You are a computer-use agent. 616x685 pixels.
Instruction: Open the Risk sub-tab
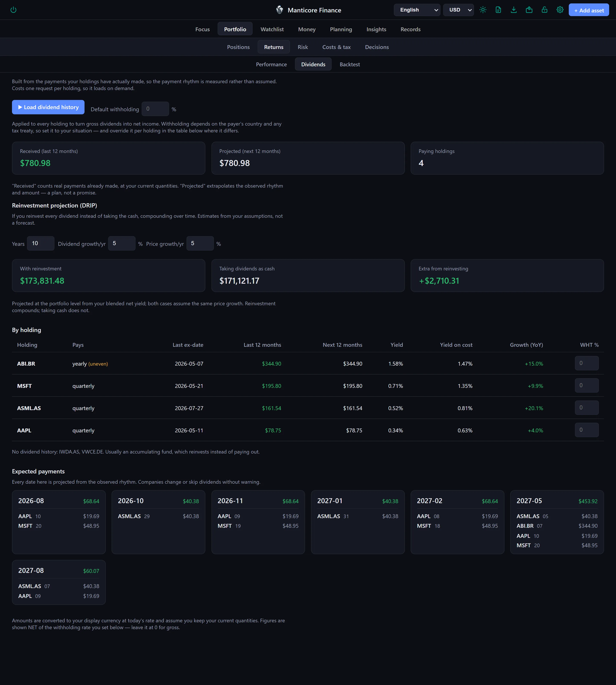303,47
